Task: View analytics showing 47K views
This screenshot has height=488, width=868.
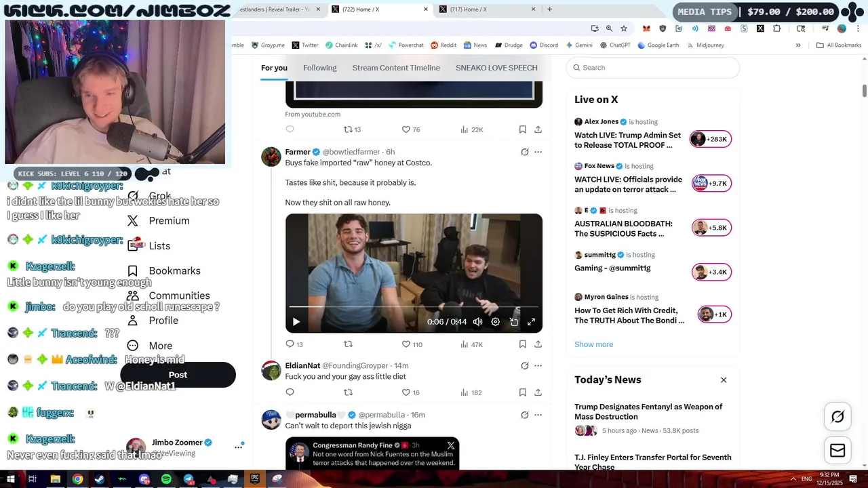Action: [471, 344]
